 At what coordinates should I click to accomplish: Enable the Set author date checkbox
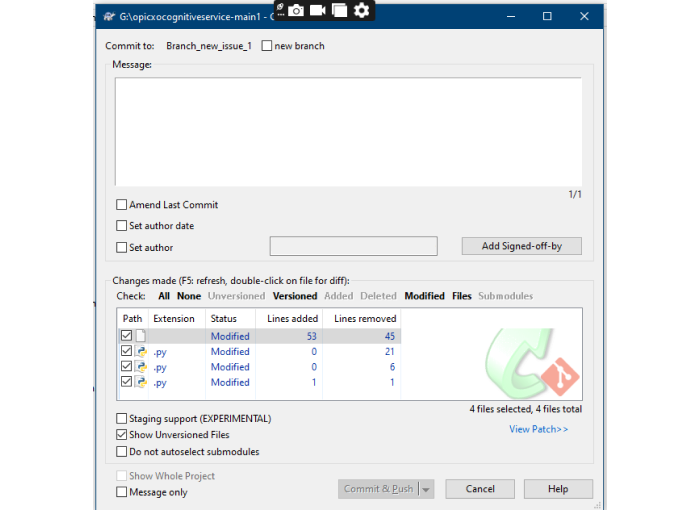click(x=121, y=226)
